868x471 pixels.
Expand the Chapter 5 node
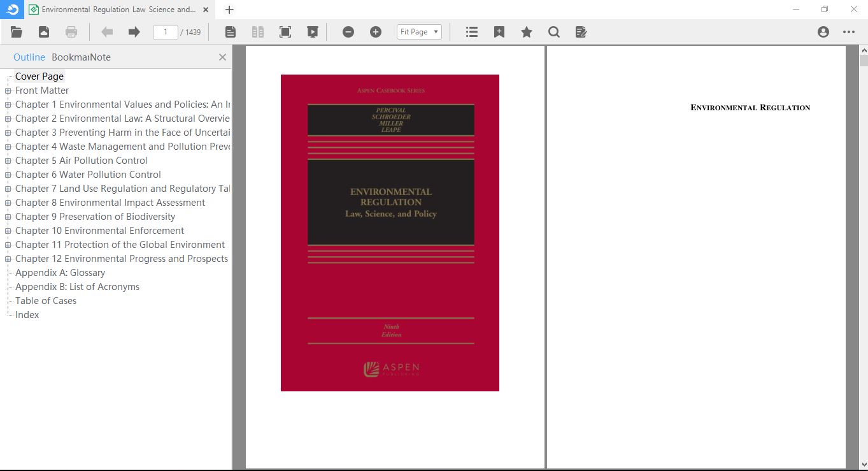point(8,161)
